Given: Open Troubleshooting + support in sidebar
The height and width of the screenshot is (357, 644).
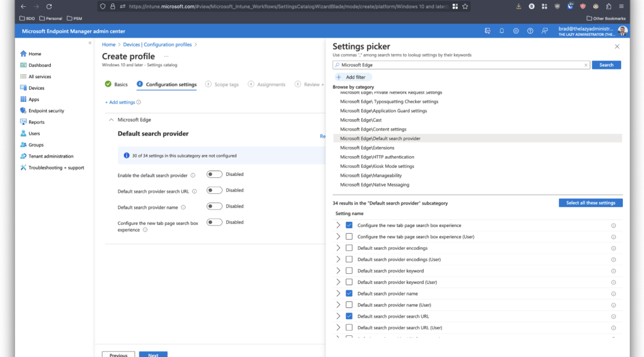Looking at the screenshot, I should (56, 167).
